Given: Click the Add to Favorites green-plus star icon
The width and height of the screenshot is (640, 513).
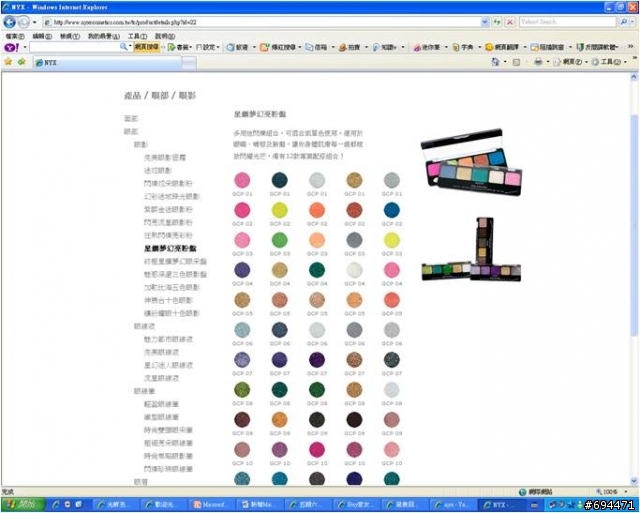Looking at the screenshot, I should click(22, 62).
